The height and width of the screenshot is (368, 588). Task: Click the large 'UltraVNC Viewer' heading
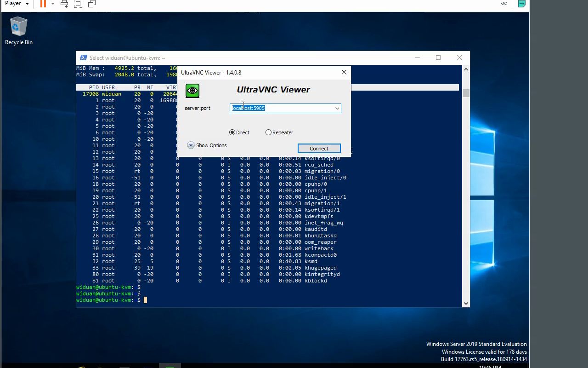[x=273, y=90]
